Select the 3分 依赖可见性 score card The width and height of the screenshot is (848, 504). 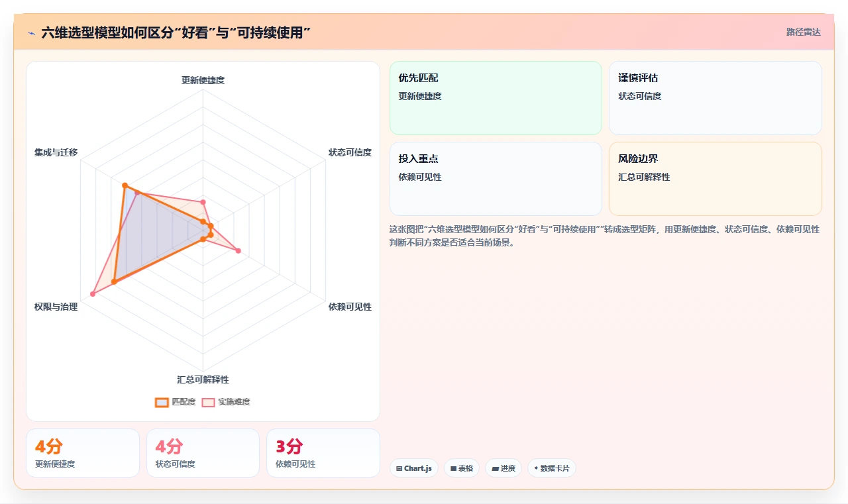click(323, 453)
